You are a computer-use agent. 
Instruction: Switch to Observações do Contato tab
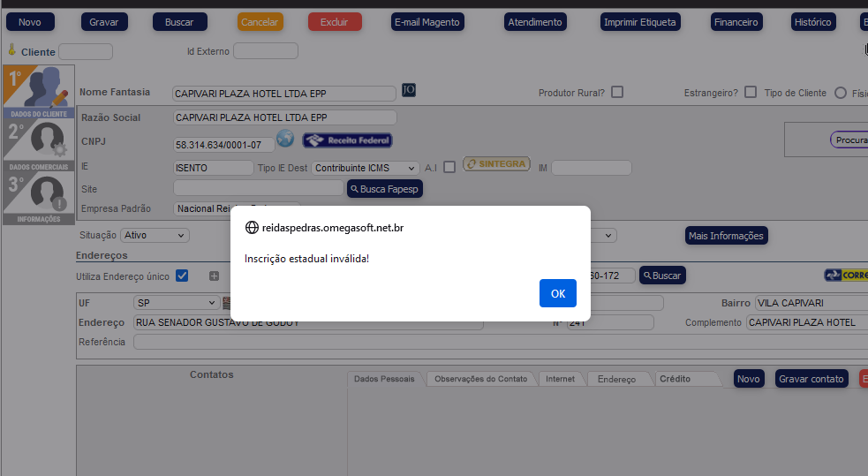point(480,379)
